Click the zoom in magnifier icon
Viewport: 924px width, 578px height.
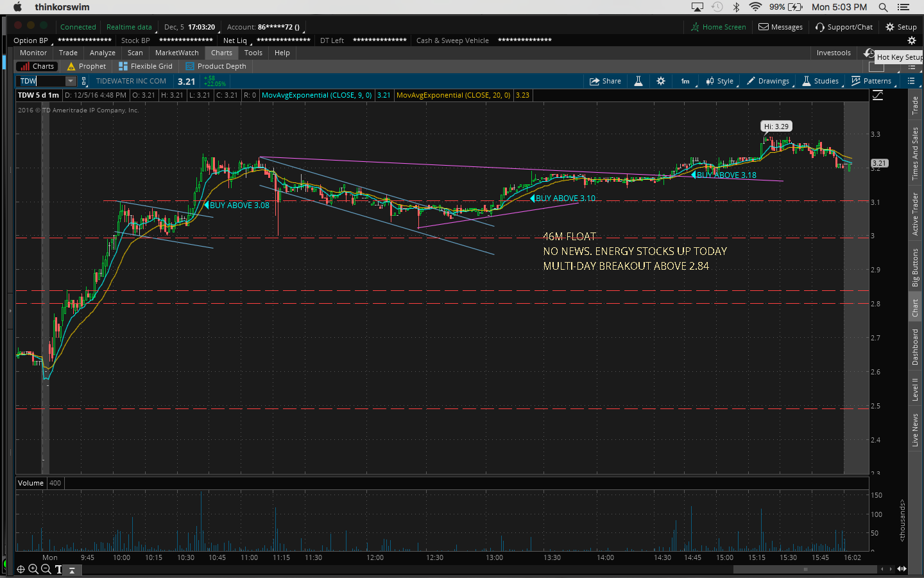[33, 569]
